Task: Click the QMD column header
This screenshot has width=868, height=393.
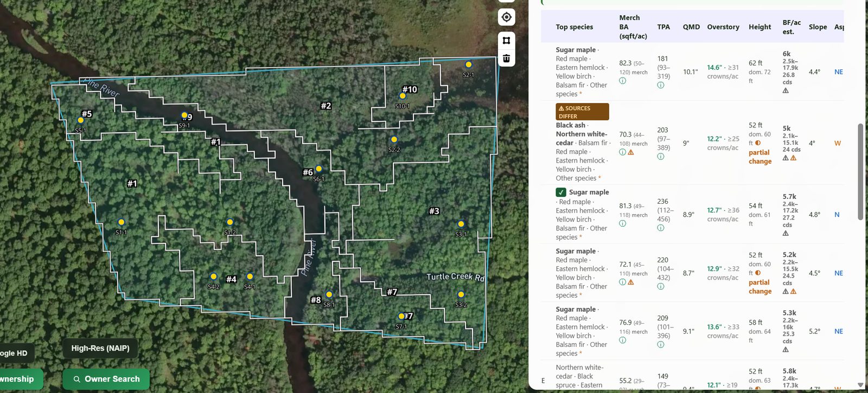Action: (691, 27)
